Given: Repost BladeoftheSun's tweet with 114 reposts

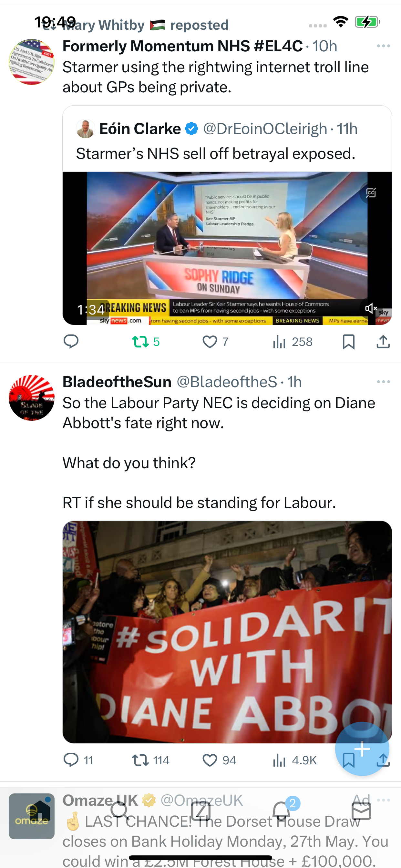Looking at the screenshot, I should tap(150, 760).
